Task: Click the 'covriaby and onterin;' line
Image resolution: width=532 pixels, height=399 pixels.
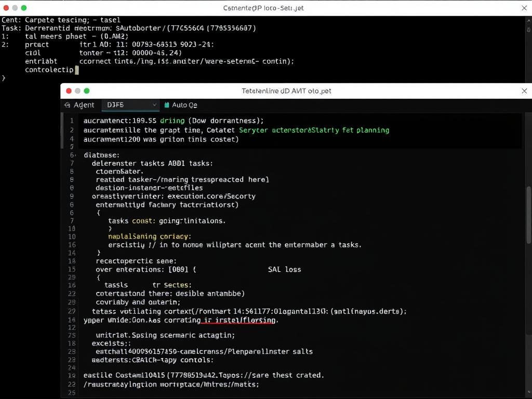Action: [138, 302]
